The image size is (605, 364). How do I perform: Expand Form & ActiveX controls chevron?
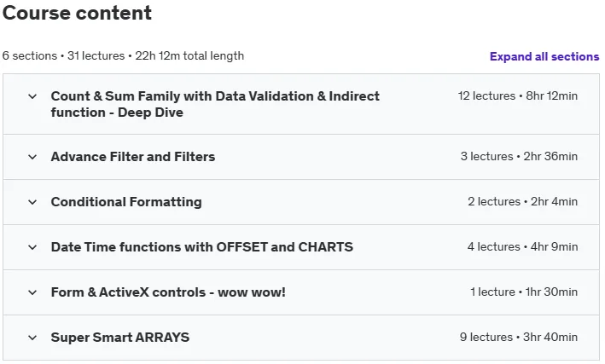pos(32,292)
